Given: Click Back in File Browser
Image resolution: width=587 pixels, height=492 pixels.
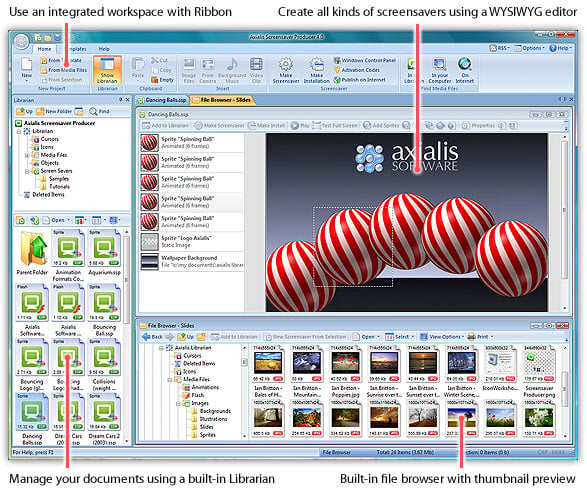Looking at the screenshot, I should tap(152, 337).
